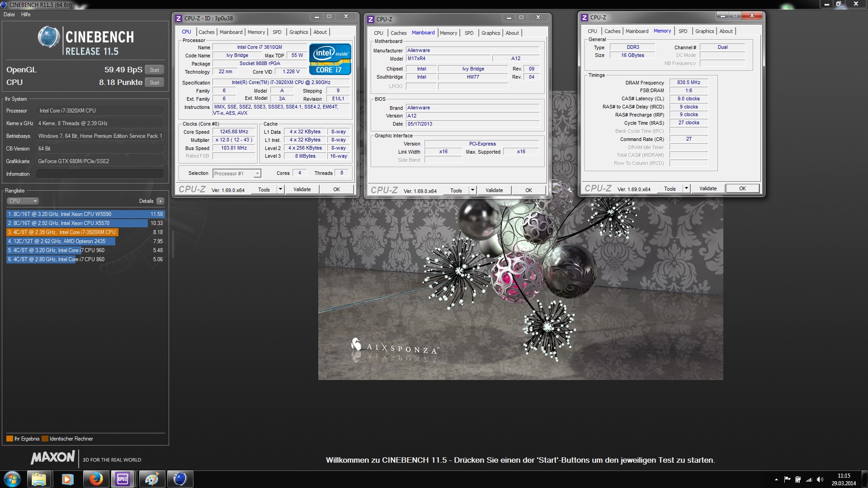
Task: Click OK in Mainboard CPU-Z window
Action: pyautogui.click(x=528, y=190)
